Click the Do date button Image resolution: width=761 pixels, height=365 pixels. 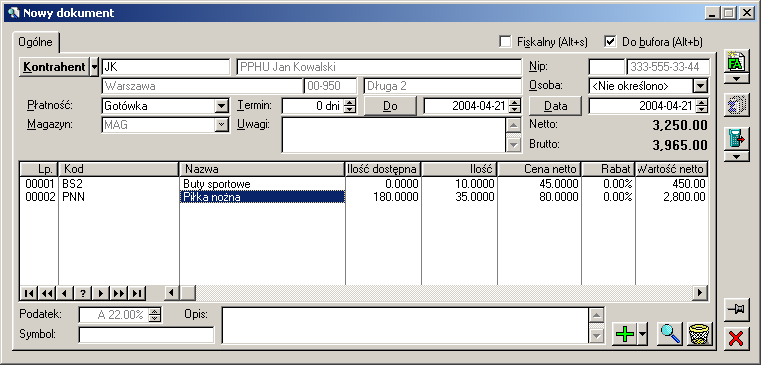pyautogui.click(x=390, y=106)
